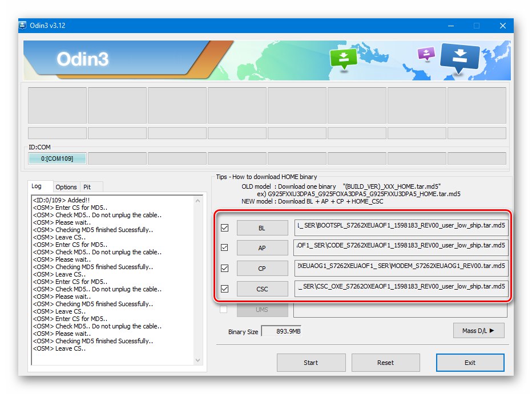Click the Reset button

[x=386, y=363]
